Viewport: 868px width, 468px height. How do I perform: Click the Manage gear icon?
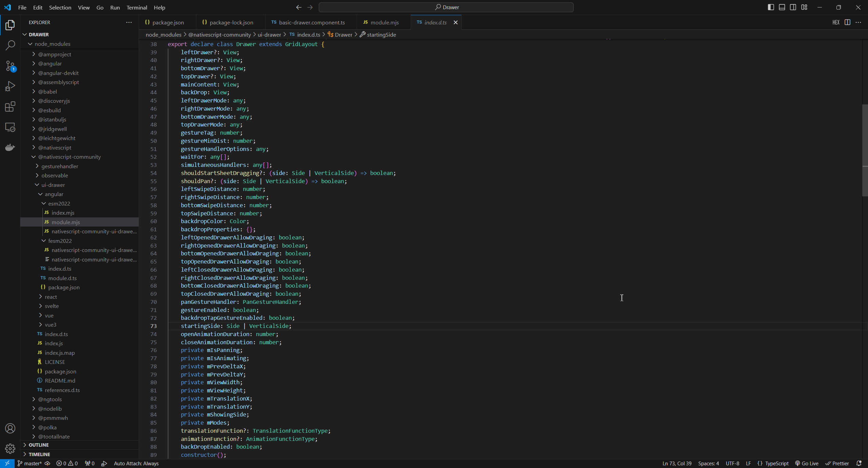tap(10, 449)
